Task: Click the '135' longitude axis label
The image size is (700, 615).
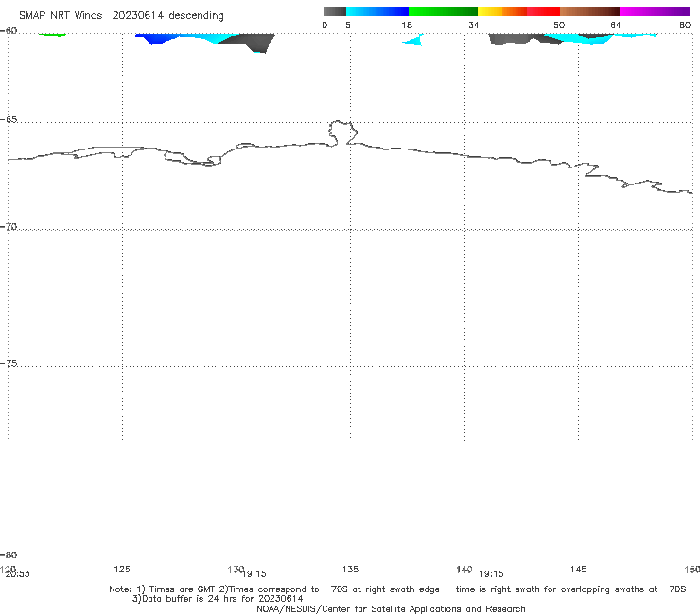Action: pyautogui.click(x=350, y=569)
